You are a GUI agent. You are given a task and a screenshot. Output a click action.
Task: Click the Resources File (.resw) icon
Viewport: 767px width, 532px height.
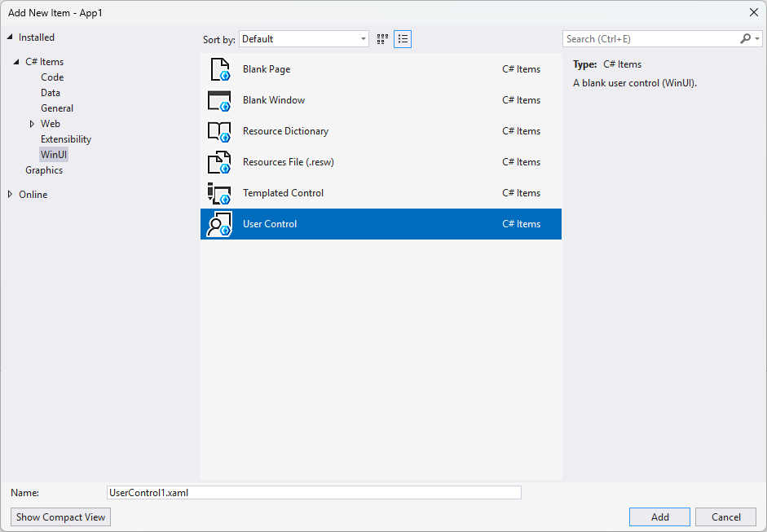pos(218,162)
